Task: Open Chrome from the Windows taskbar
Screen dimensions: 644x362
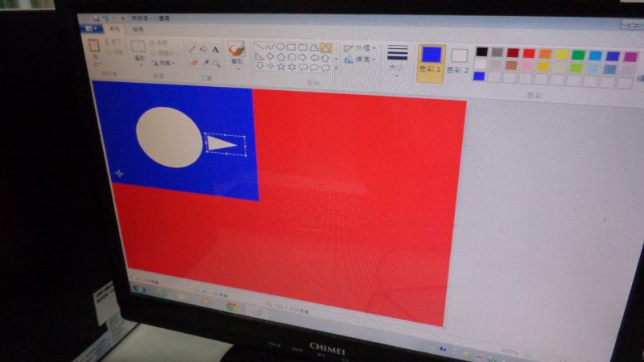Action: 232,306
